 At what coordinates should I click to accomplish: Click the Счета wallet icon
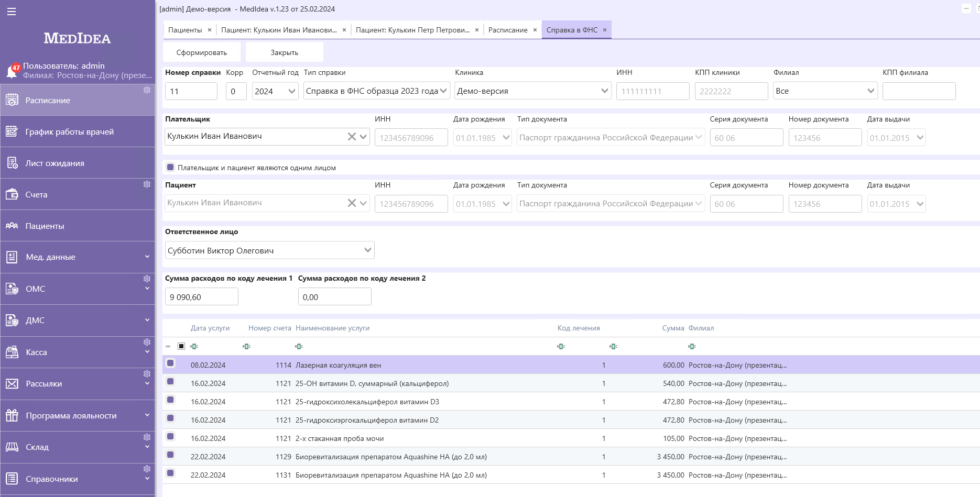(x=12, y=194)
